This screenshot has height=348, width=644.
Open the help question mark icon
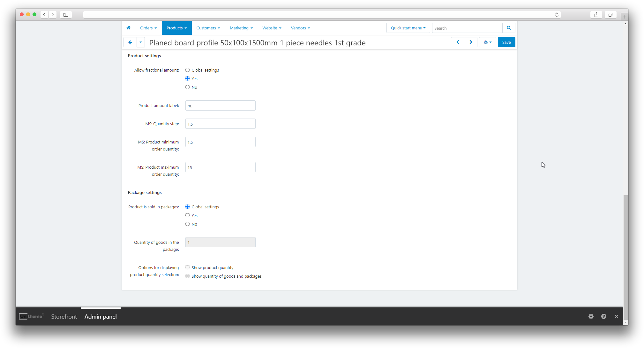tap(604, 316)
